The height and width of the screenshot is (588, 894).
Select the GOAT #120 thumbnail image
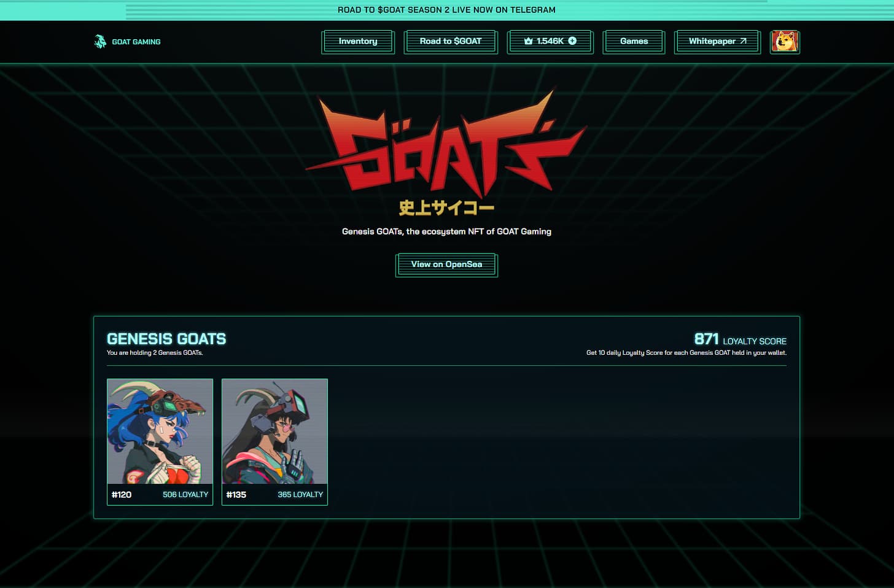coord(160,431)
